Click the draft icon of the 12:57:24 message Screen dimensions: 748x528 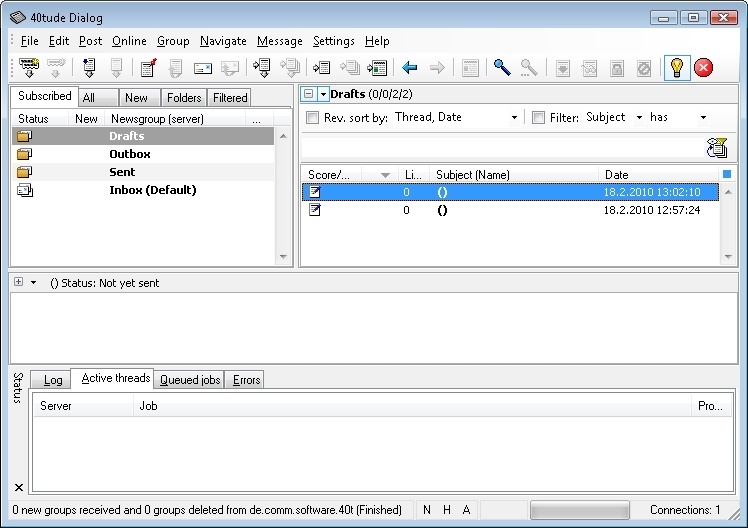click(315, 210)
